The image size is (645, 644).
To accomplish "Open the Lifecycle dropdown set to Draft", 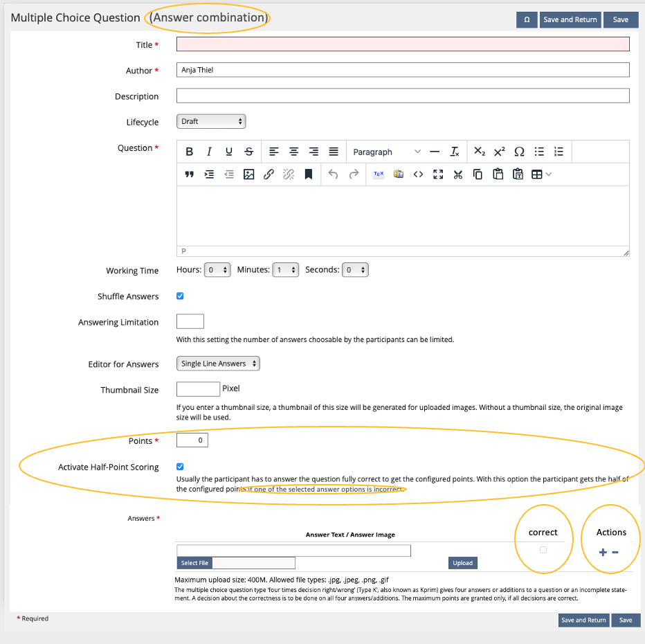I will [211, 122].
